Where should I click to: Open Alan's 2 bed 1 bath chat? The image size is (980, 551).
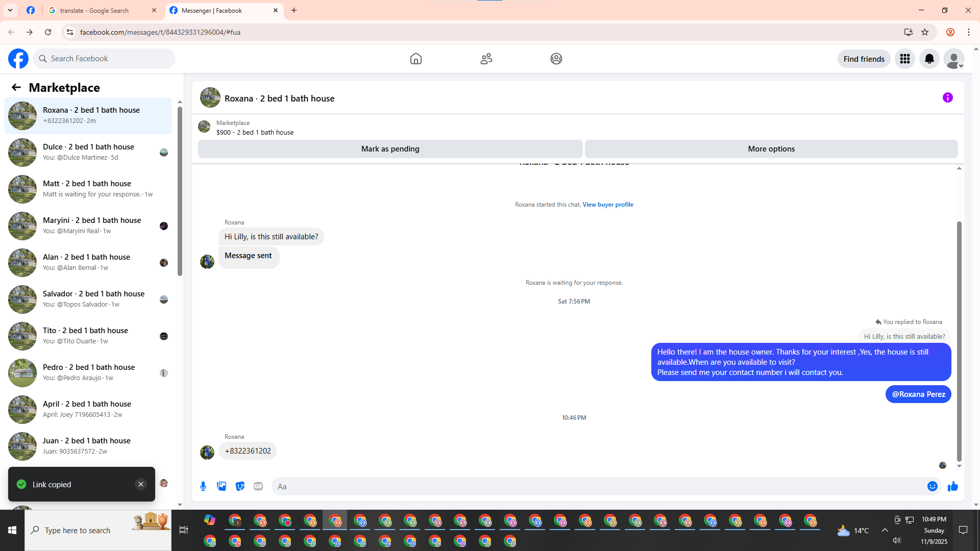[88, 263]
